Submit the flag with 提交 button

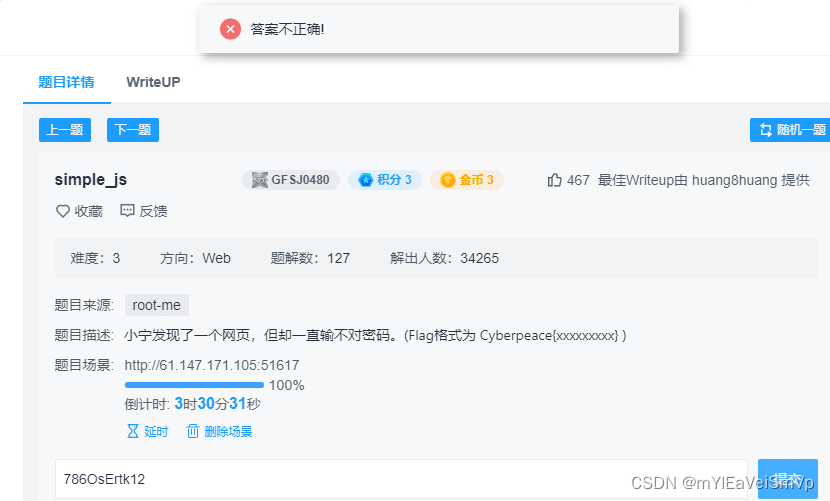point(788,479)
